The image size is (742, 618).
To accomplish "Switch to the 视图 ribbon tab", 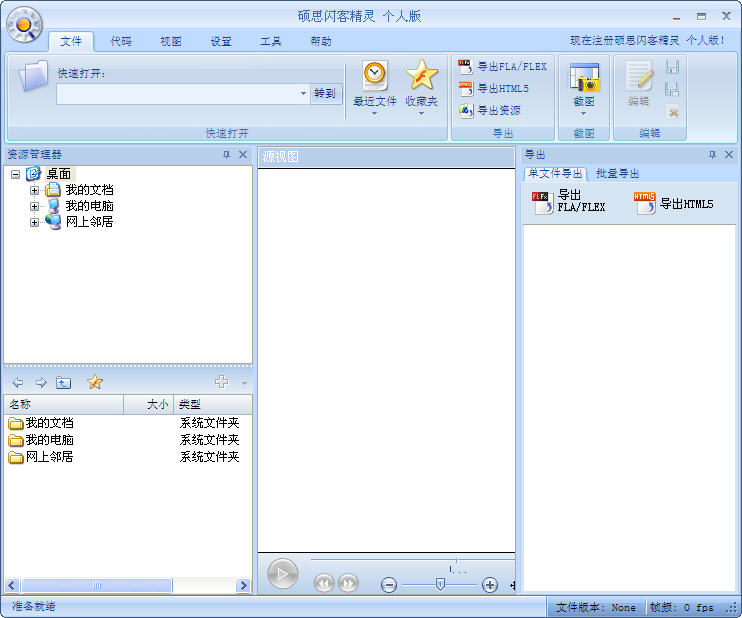I will point(171,41).
